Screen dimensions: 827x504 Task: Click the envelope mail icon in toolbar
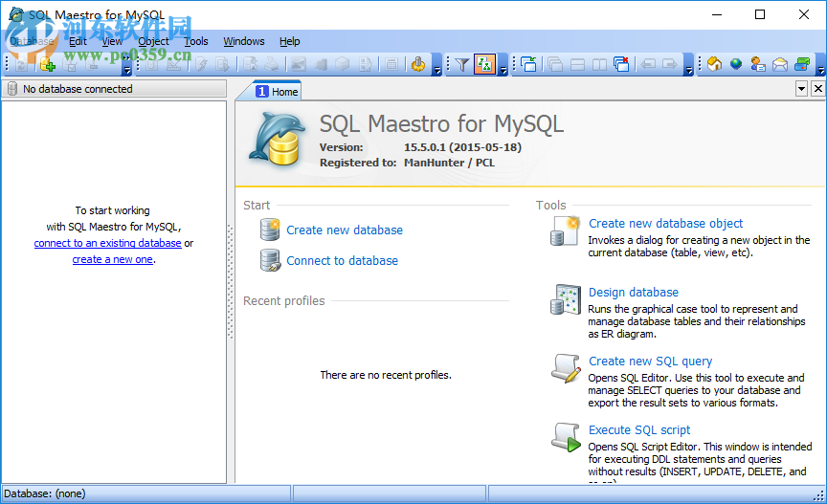click(780, 64)
